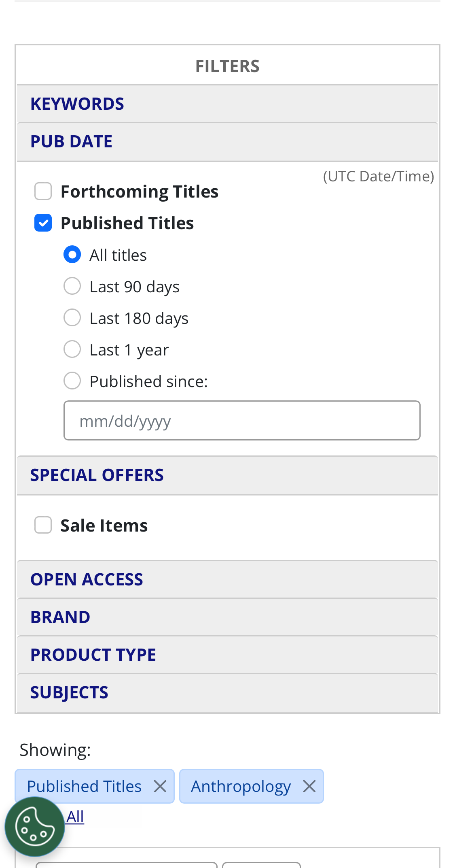Click the mm/dd/yyyy date field
This screenshot has width=455, height=868.
(x=242, y=420)
